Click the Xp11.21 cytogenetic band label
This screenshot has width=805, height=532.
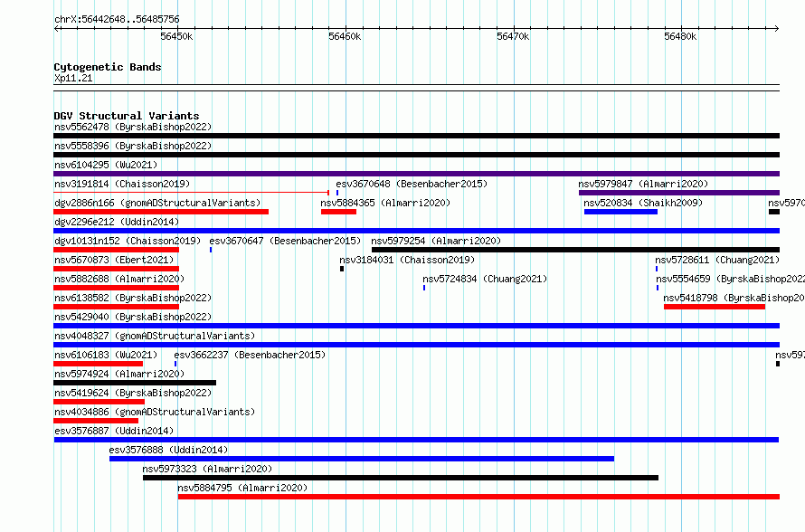[x=73, y=78]
